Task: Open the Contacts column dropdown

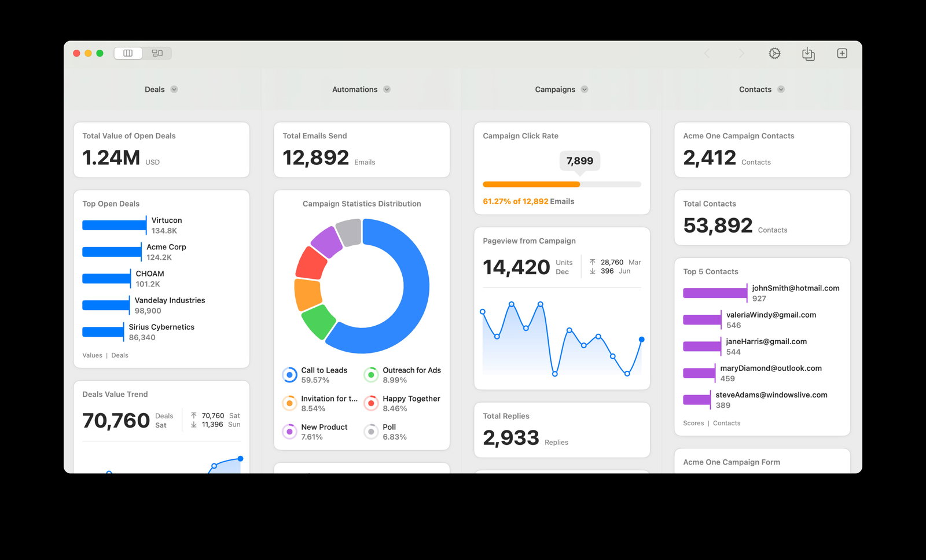Action: [782, 89]
